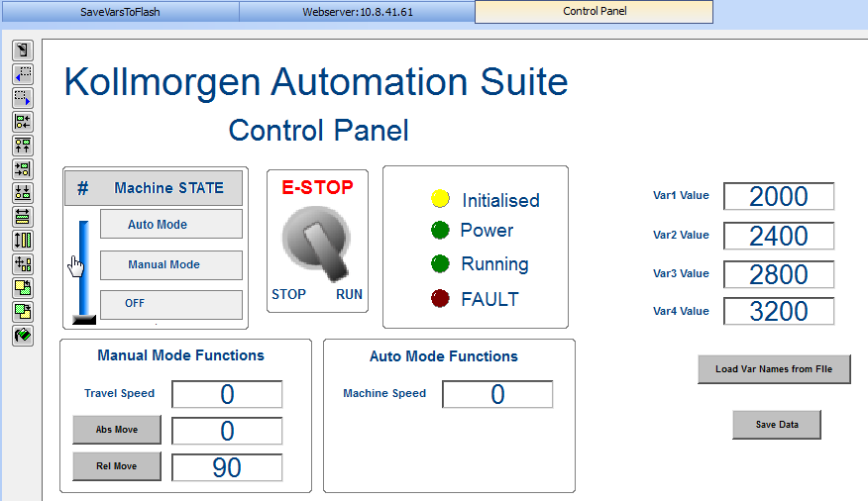Flip the E-STOP toggle switch
The width and height of the screenshot is (868, 501).
tap(317, 243)
